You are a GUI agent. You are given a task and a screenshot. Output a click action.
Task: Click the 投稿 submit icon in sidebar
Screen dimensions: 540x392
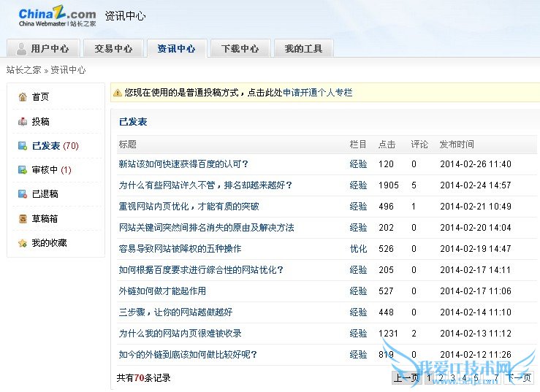click(23, 122)
